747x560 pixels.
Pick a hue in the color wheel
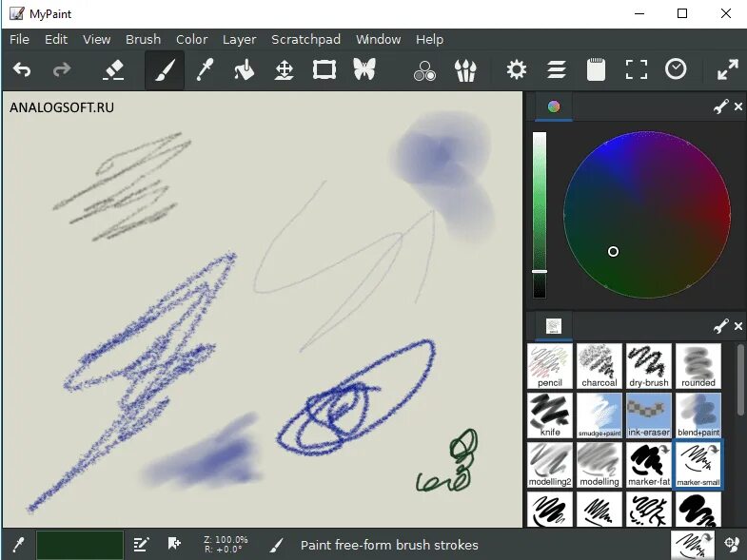tap(647, 215)
